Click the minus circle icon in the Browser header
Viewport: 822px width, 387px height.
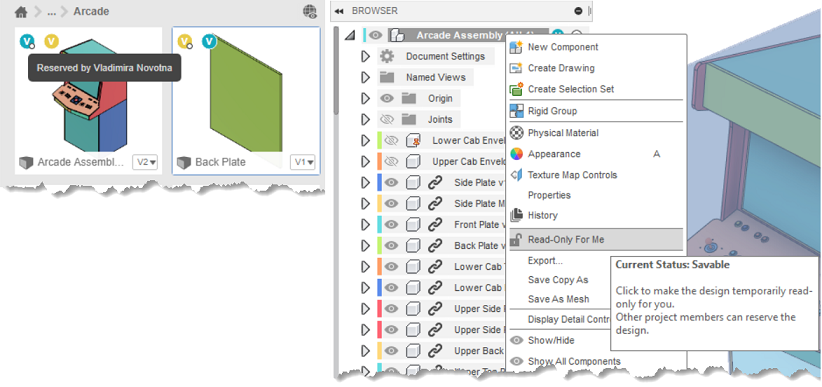coord(578,11)
